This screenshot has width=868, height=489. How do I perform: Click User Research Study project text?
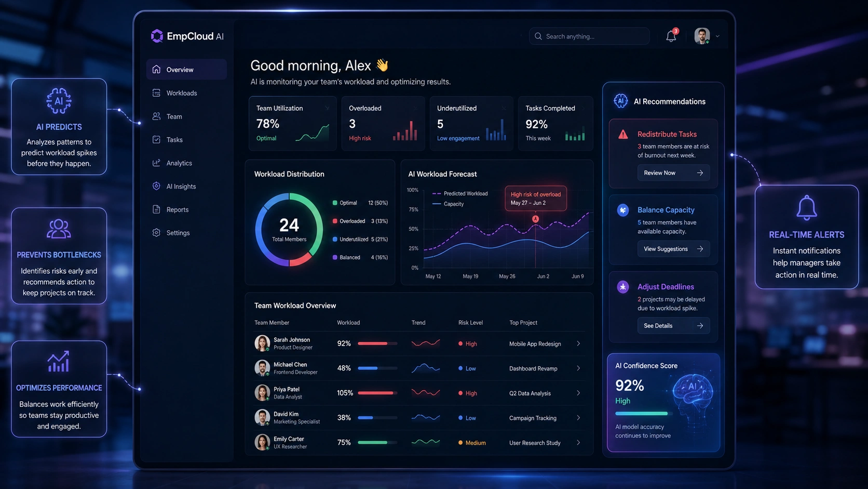[535, 443]
